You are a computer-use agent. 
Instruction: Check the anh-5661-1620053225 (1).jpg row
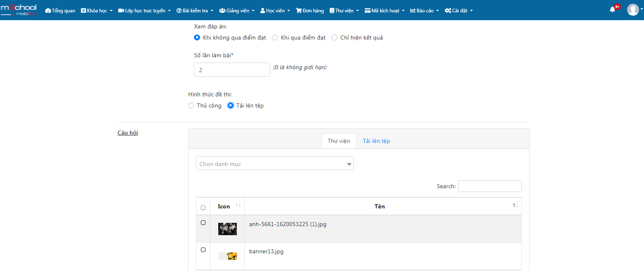pyautogui.click(x=203, y=223)
